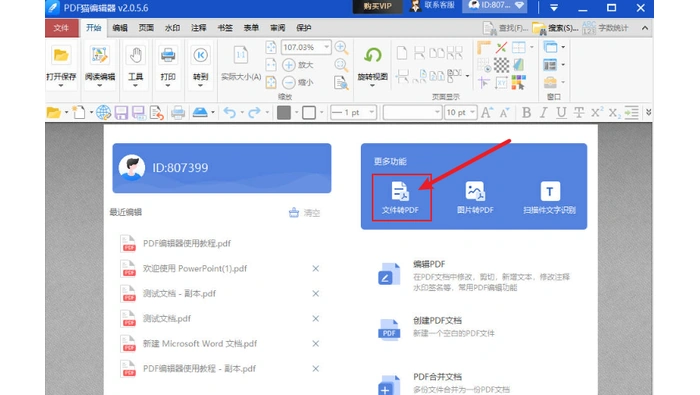Click the blue scanner icon
This screenshot has width=700, height=395.
click(x=200, y=112)
